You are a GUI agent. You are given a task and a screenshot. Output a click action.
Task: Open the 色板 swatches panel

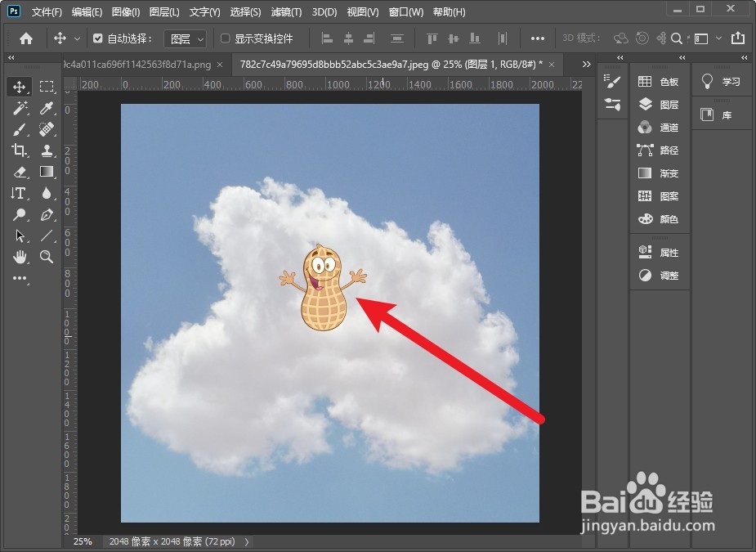[x=660, y=82]
